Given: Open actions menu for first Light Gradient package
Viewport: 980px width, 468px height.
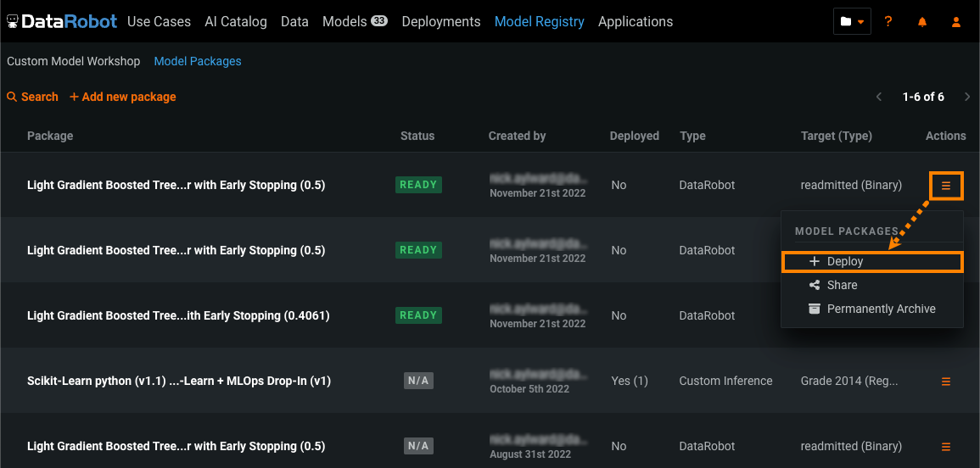Looking at the screenshot, I should pos(946,186).
